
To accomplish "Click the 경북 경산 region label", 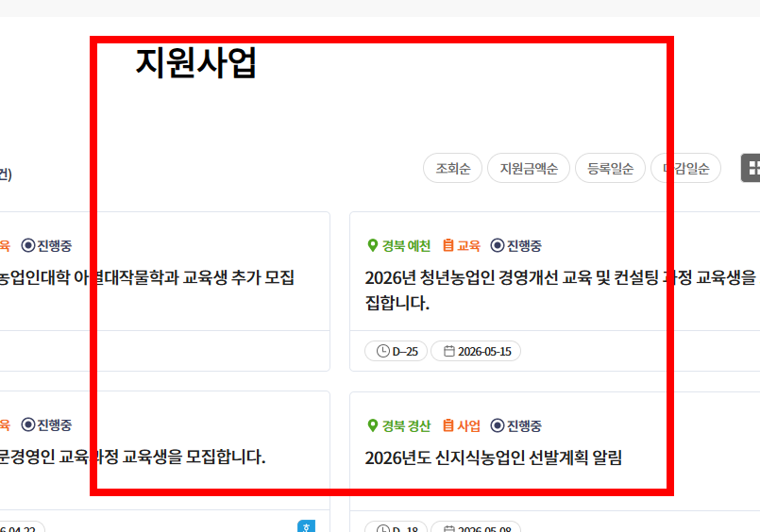I will tap(406, 426).
